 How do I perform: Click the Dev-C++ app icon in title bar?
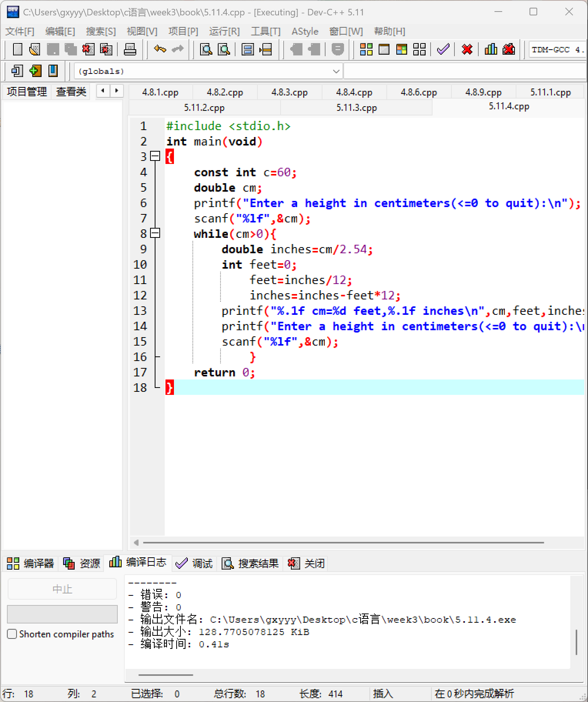13,12
